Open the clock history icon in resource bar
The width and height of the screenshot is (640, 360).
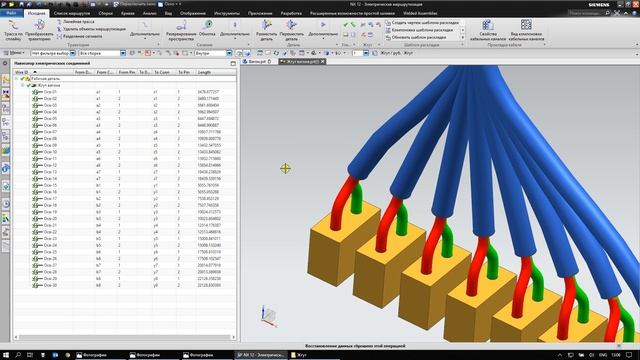5,204
